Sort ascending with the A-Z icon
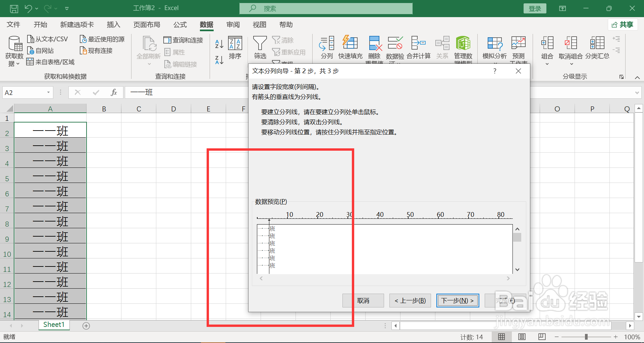 pyautogui.click(x=219, y=44)
